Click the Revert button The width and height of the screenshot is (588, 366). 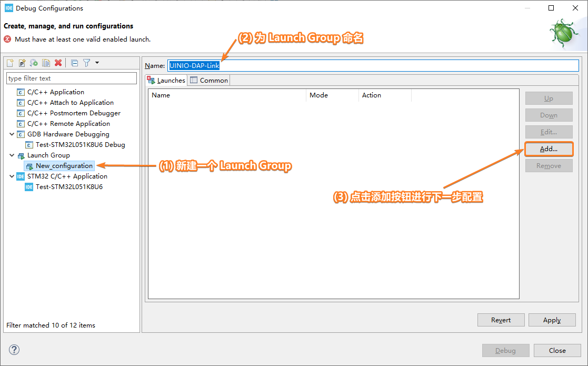[x=501, y=320]
